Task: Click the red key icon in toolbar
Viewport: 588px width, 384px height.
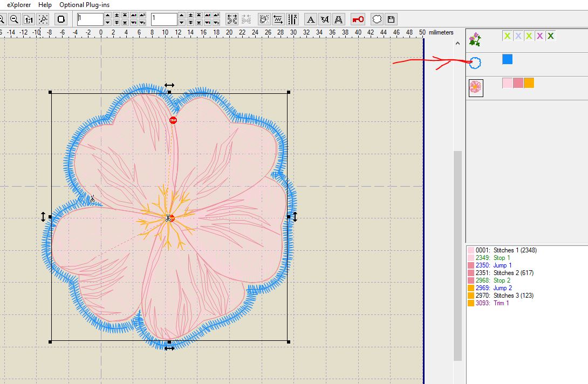Action: click(358, 19)
